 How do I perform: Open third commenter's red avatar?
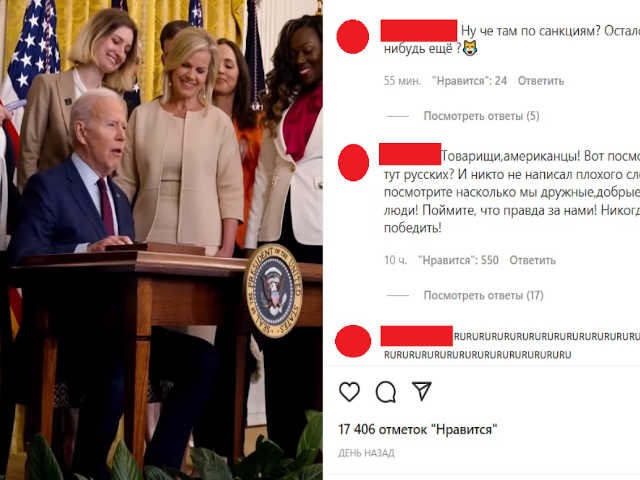coord(353,341)
